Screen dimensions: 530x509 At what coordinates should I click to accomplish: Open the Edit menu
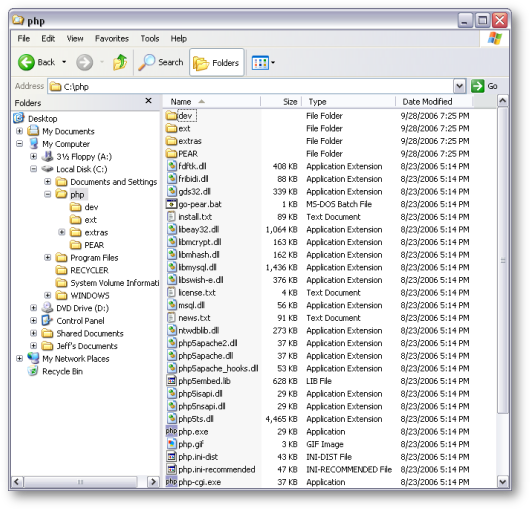48,39
